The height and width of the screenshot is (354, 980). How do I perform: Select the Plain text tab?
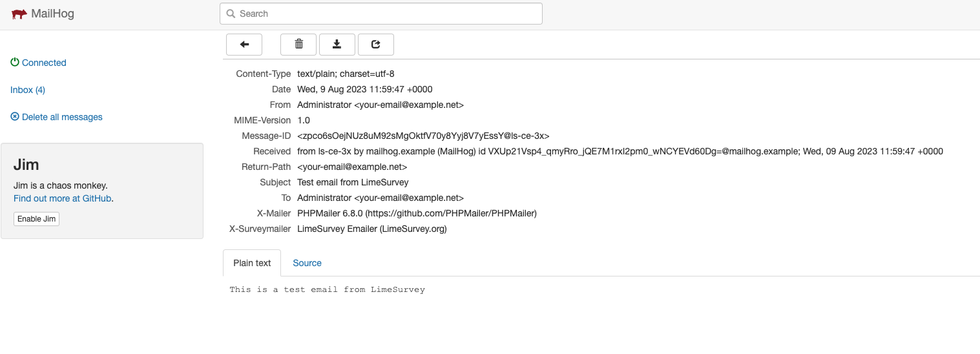click(252, 263)
